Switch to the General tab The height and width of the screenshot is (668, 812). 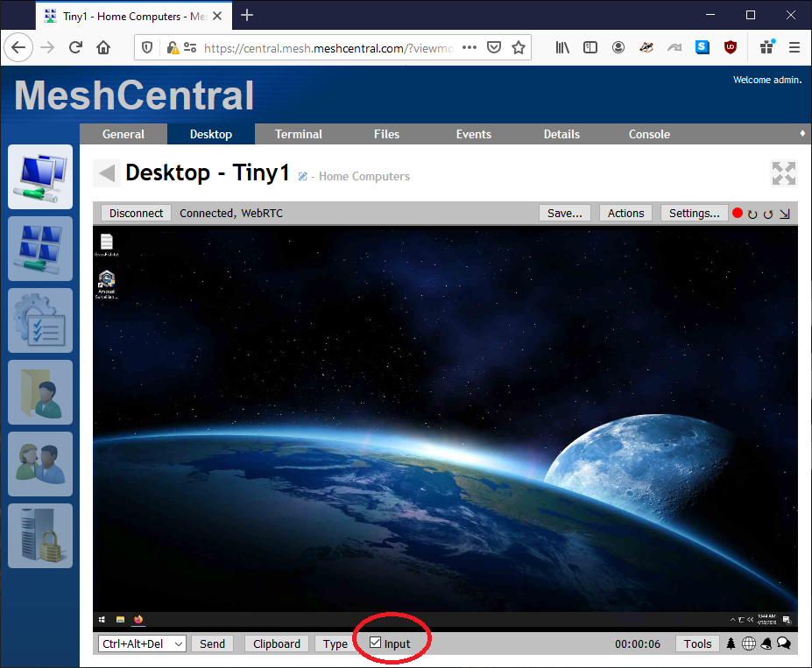click(124, 134)
